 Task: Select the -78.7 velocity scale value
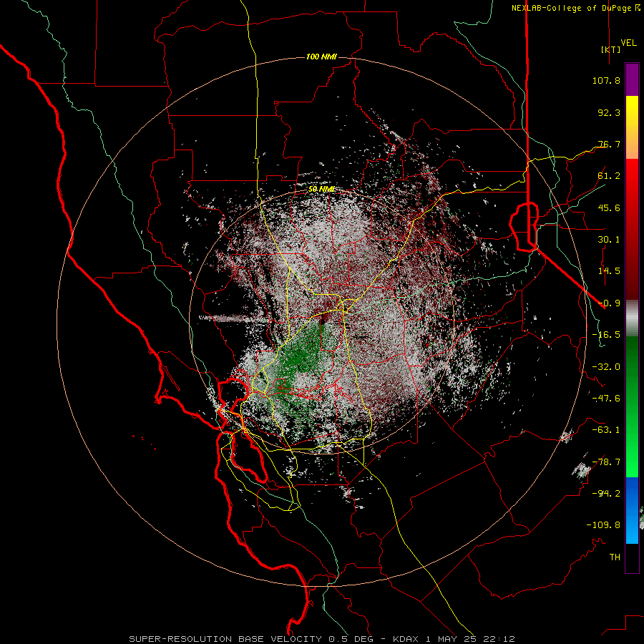click(x=606, y=462)
